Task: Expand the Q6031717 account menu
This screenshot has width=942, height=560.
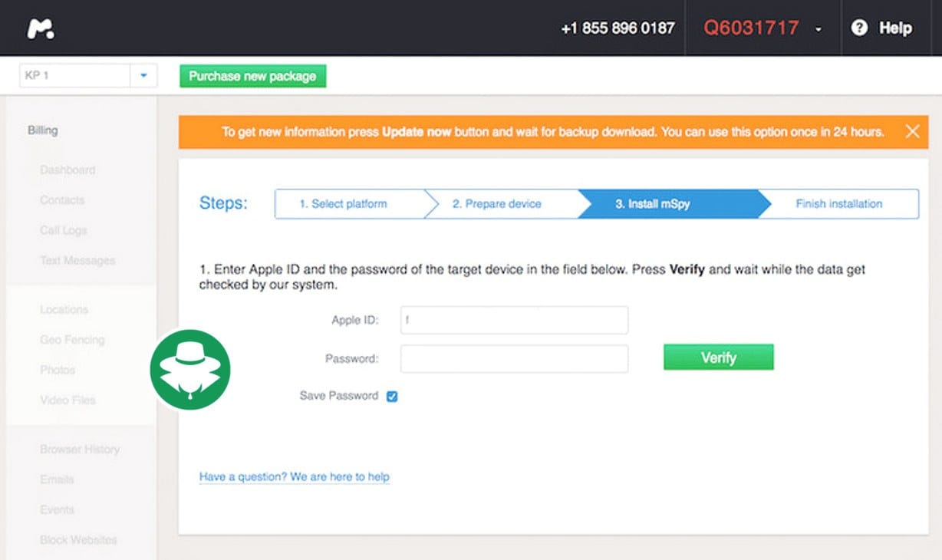Action: click(x=818, y=29)
